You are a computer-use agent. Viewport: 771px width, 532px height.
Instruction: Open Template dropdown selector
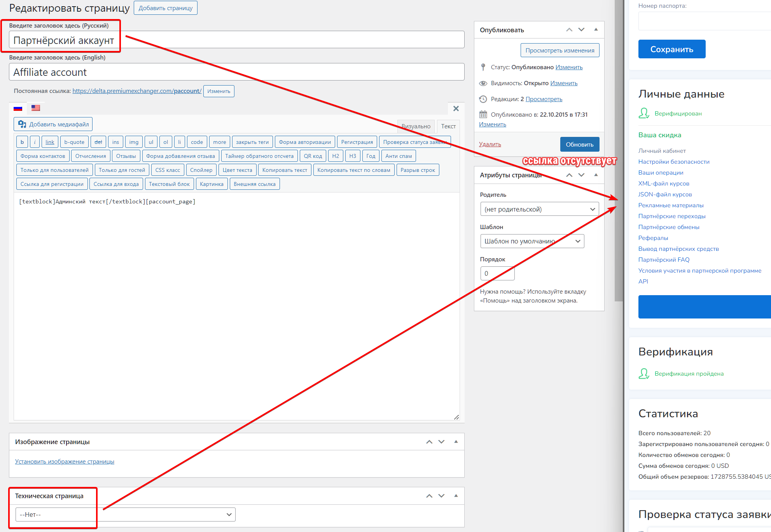[x=532, y=241]
